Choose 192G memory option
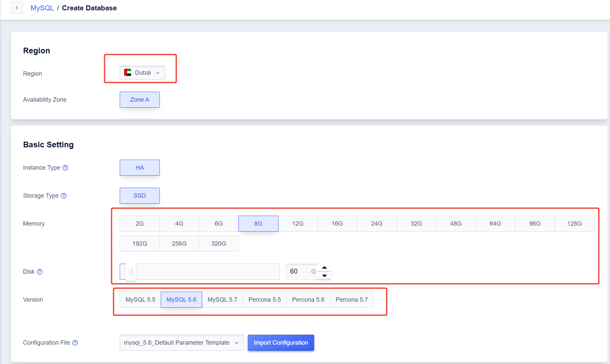This screenshot has height=364, width=610. [x=140, y=244]
